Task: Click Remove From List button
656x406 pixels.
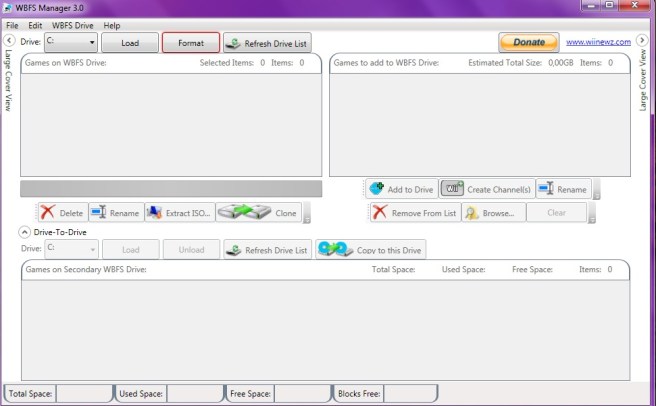Action: pos(414,213)
